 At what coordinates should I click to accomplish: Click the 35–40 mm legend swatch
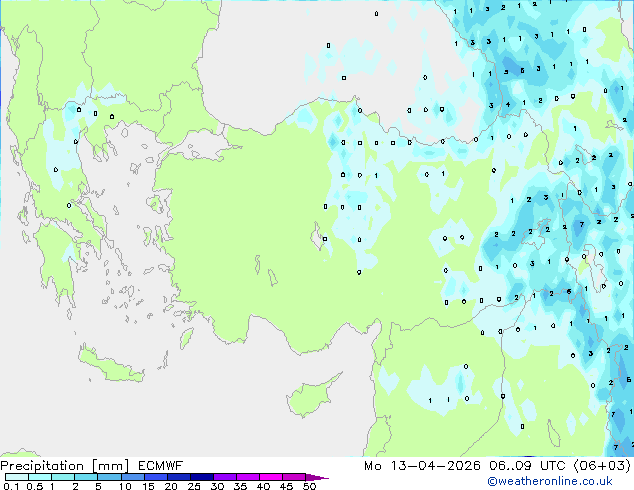click(x=247, y=477)
